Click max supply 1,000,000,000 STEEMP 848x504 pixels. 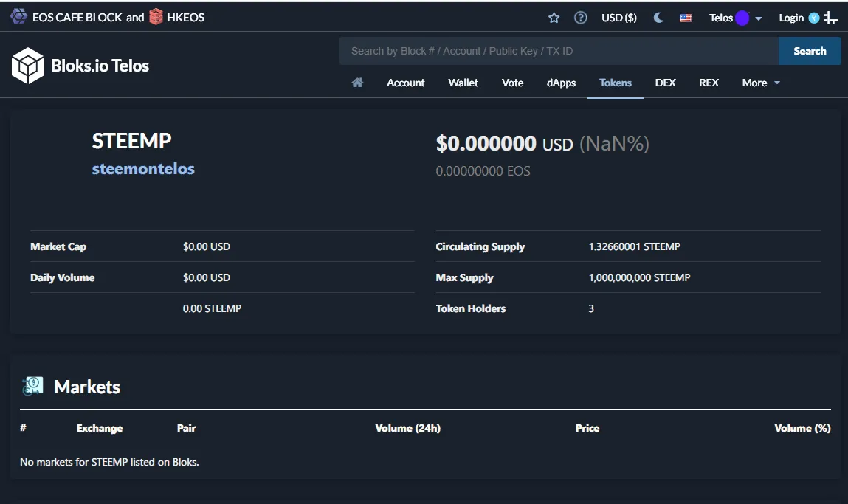pyautogui.click(x=639, y=277)
